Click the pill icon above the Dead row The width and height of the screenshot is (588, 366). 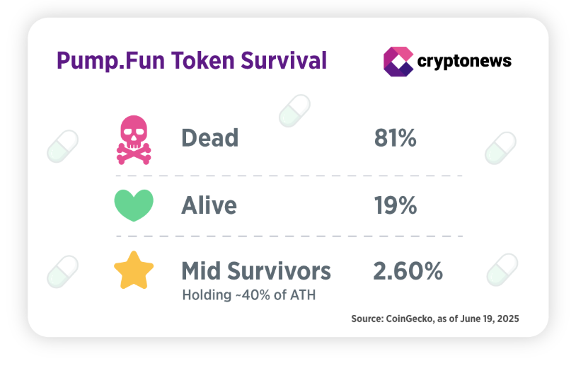[x=294, y=110]
